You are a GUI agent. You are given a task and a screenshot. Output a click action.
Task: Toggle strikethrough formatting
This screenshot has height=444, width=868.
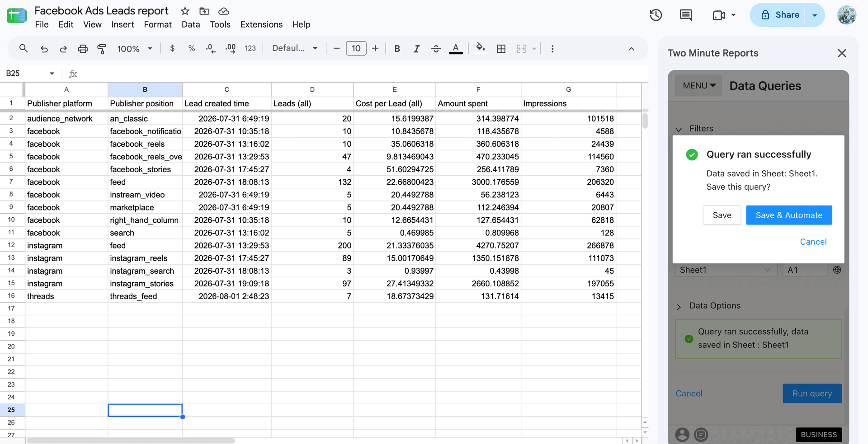(x=436, y=49)
